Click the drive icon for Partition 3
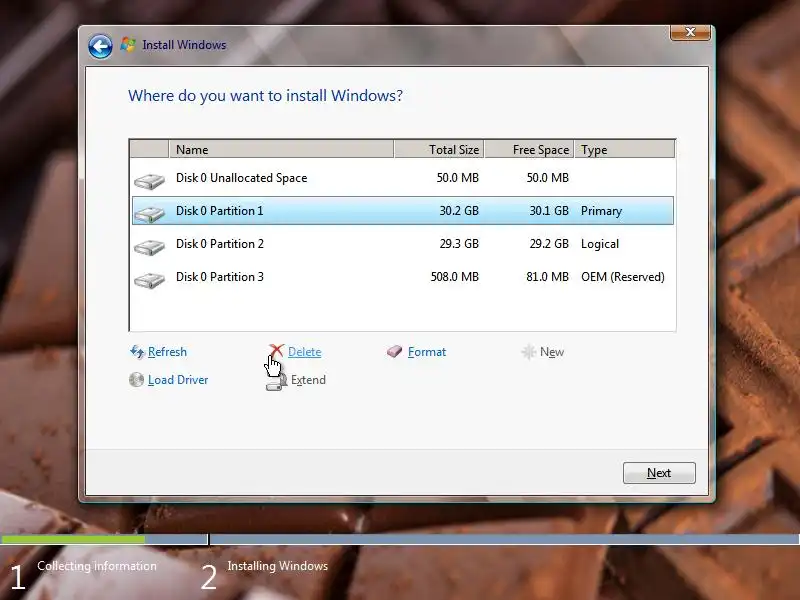The height and width of the screenshot is (600, 800). [149, 280]
